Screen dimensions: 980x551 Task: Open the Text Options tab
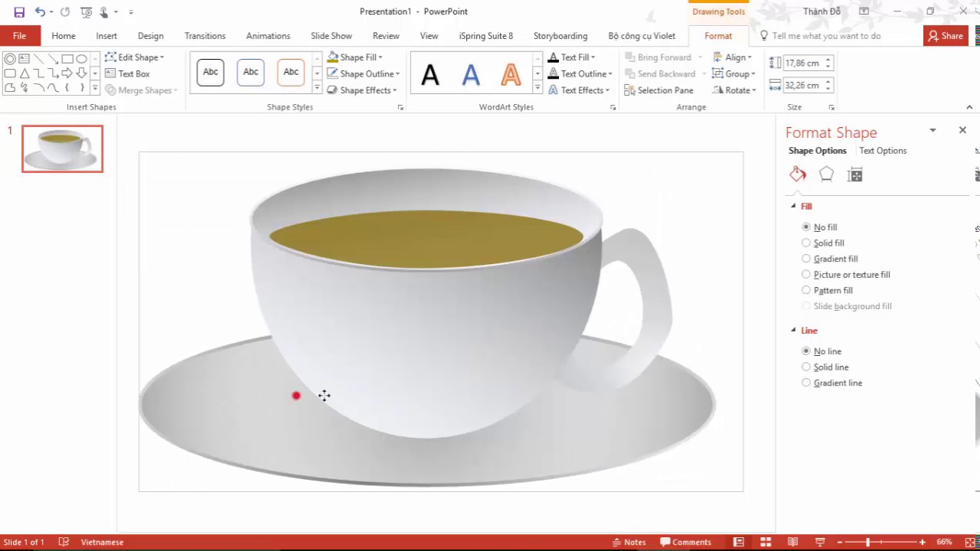[x=882, y=151]
